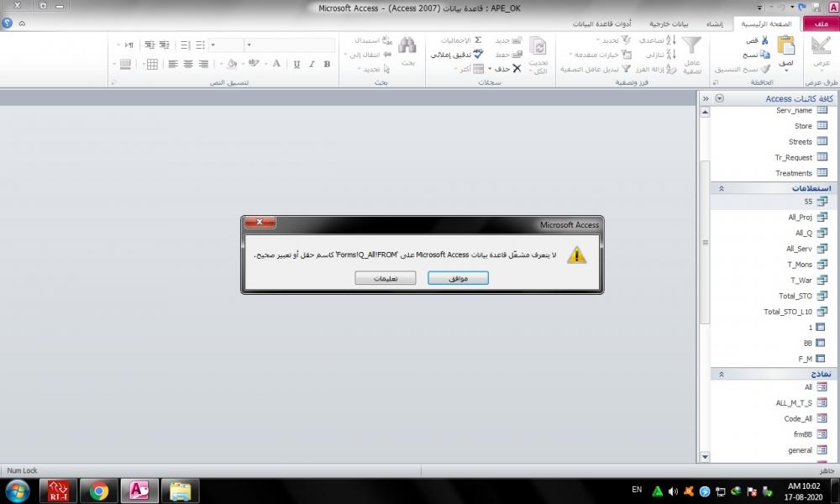Collapse the Forms (نماذج) group

pyautogui.click(x=720, y=372)
